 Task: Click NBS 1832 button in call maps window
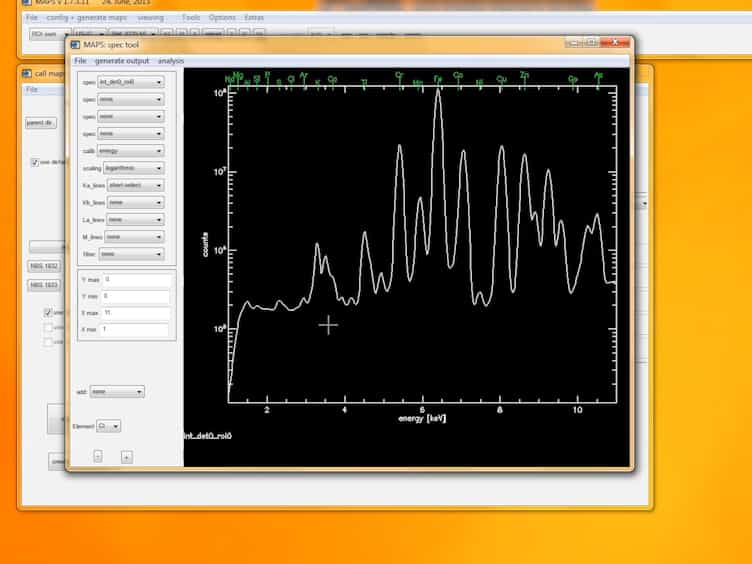click(x=44, y=266)
